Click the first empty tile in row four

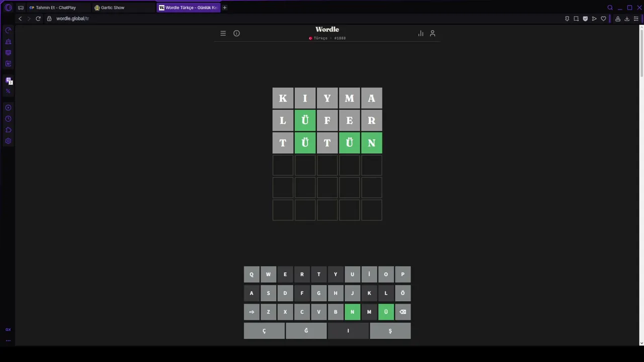tap(283, 165)
